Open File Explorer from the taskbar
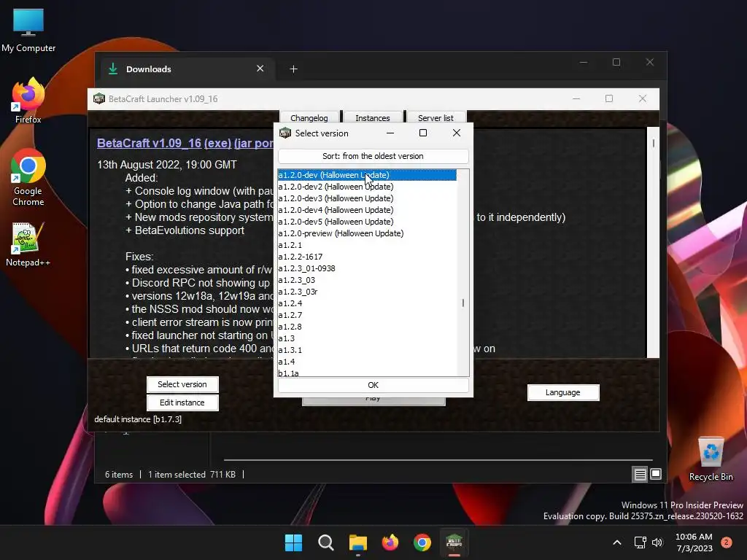 pyautogui.click(x=357, y=542)
